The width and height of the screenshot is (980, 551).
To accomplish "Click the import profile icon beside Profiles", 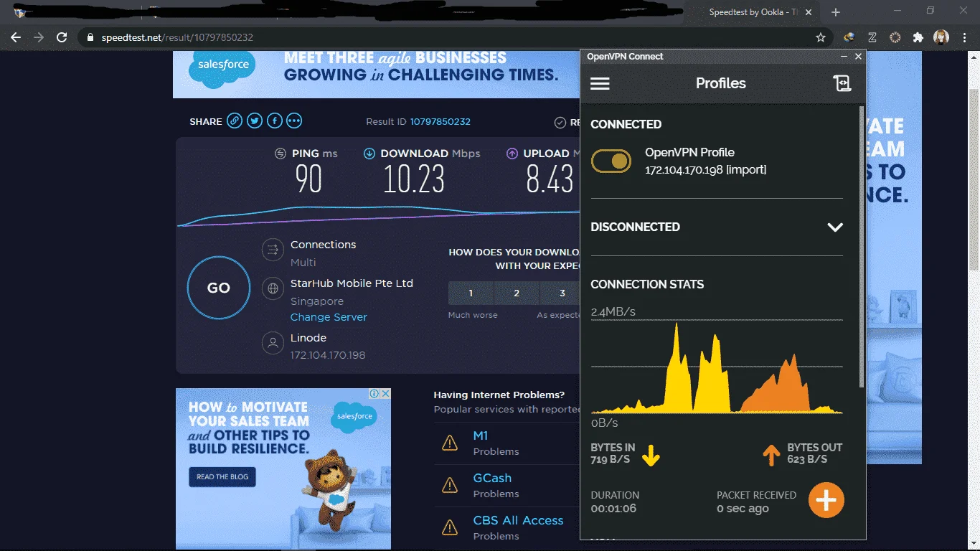I will 842,83.
